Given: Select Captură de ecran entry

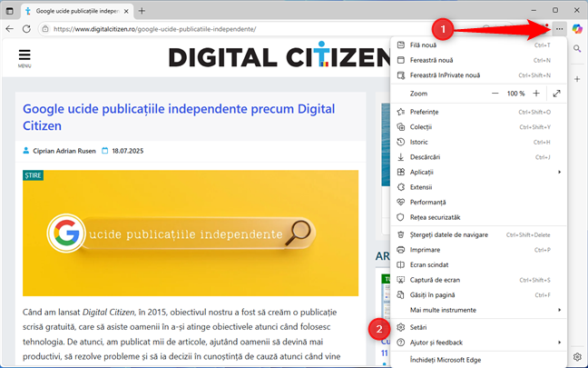Looking at the screenshot, I should (478, 280).
